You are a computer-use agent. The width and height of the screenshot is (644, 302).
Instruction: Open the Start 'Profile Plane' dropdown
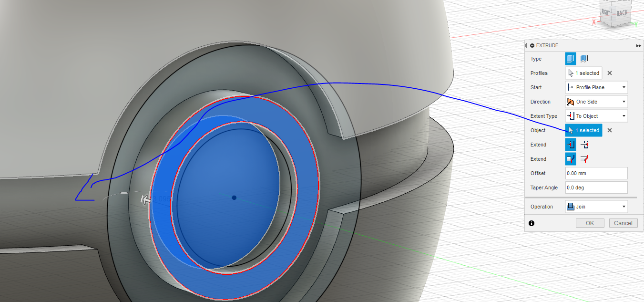point(596,87)
